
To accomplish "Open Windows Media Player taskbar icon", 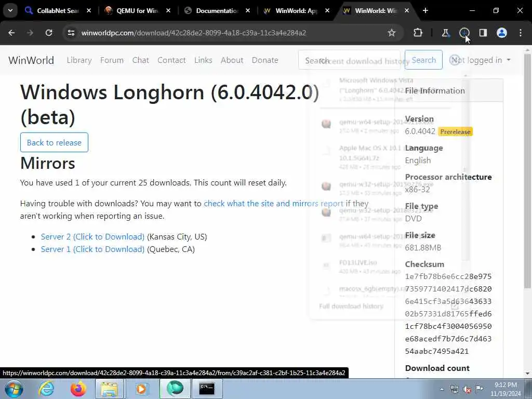I will [141, 389].
